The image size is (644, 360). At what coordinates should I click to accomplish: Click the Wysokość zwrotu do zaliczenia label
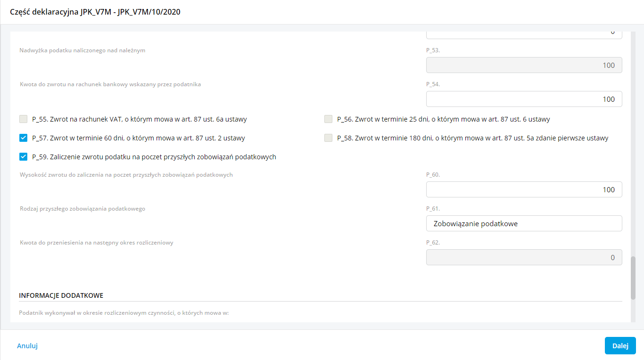tap(126, 175)
